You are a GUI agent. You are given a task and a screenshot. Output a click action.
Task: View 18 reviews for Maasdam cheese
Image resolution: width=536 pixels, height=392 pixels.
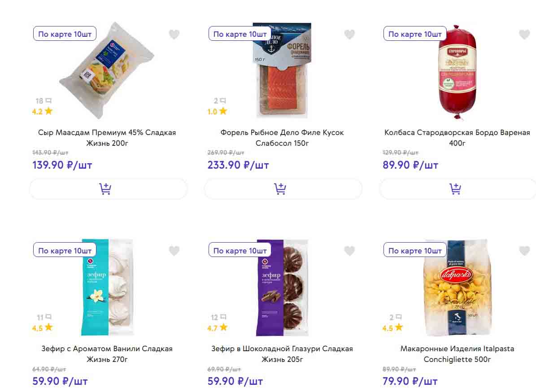tap(44, 101)
